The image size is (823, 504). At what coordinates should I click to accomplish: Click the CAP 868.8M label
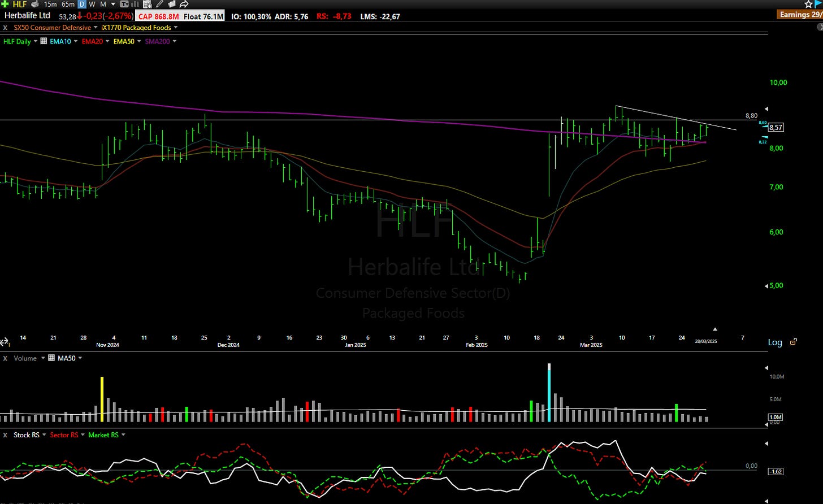[x=158, y=16]
